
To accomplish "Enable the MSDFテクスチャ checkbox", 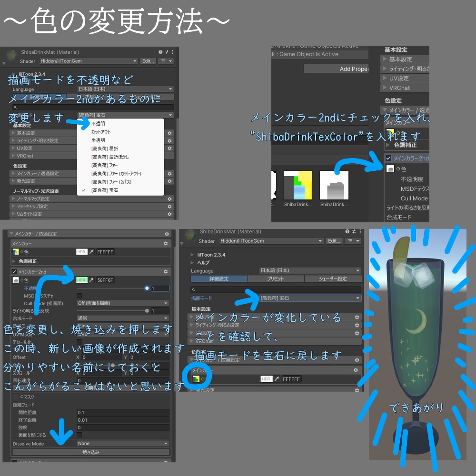I will [x=79, y=296].
